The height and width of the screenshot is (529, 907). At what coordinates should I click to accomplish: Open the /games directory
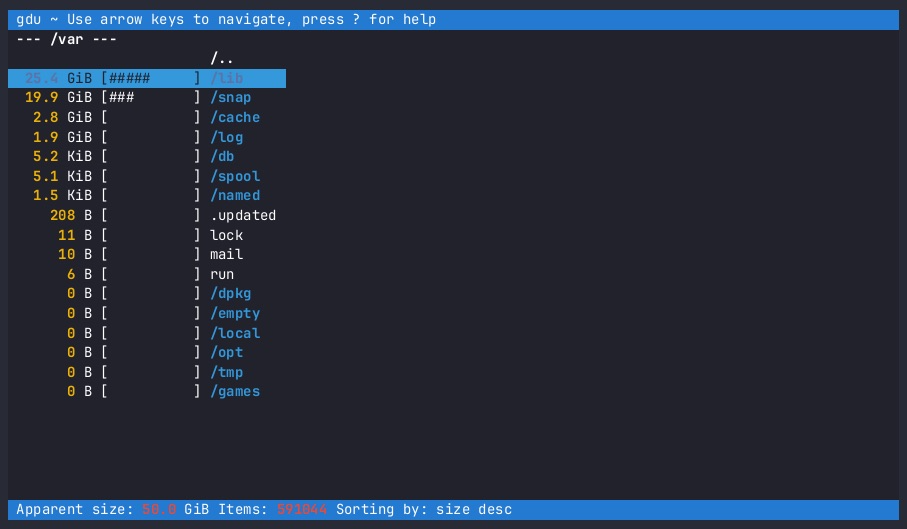pyautogui.click(x=235, y=391)
